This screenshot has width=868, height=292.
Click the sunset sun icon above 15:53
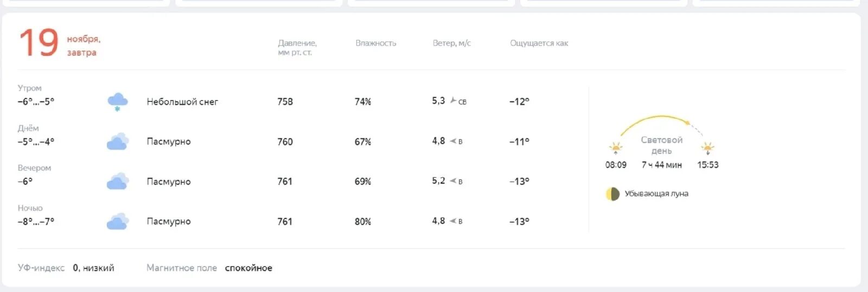click(x=707, y=148)
